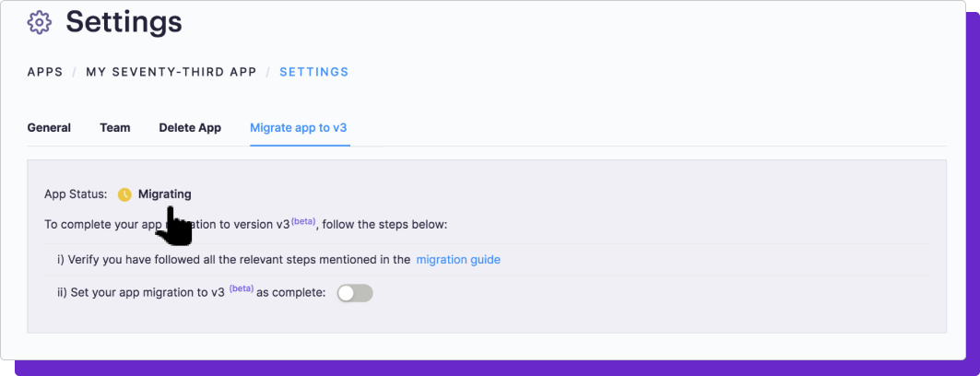This screenshot has width=980, height=376.
Task: Click the SETTINGS breadcrumb item
Action: (313, 72)
